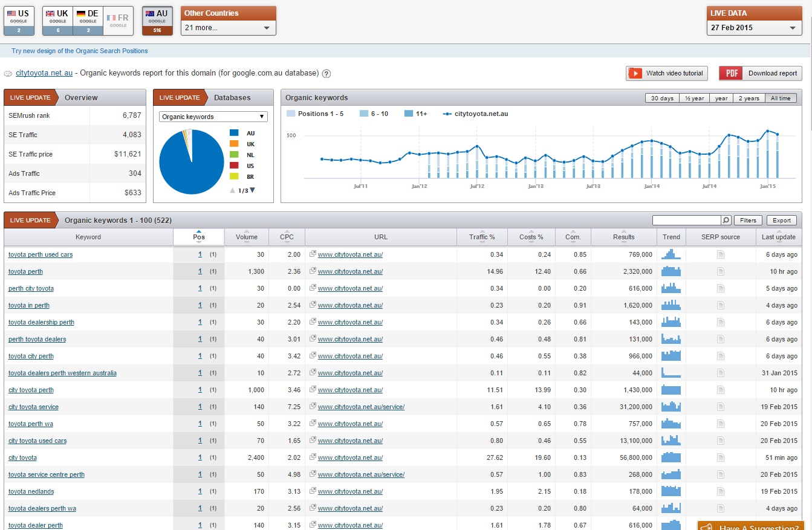Select the US Google database flag
812x530 pixels.
point(19,21)
